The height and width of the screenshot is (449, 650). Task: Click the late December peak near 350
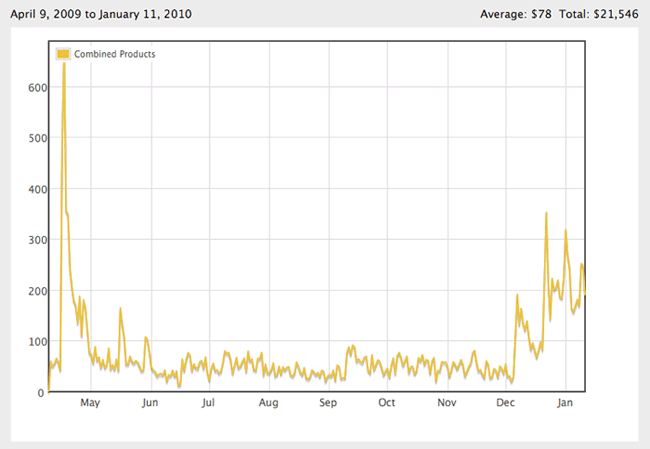coord(546,213)
